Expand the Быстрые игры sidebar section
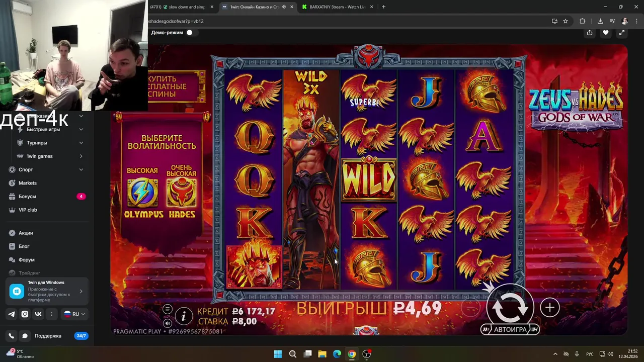 tap(49, 129)
